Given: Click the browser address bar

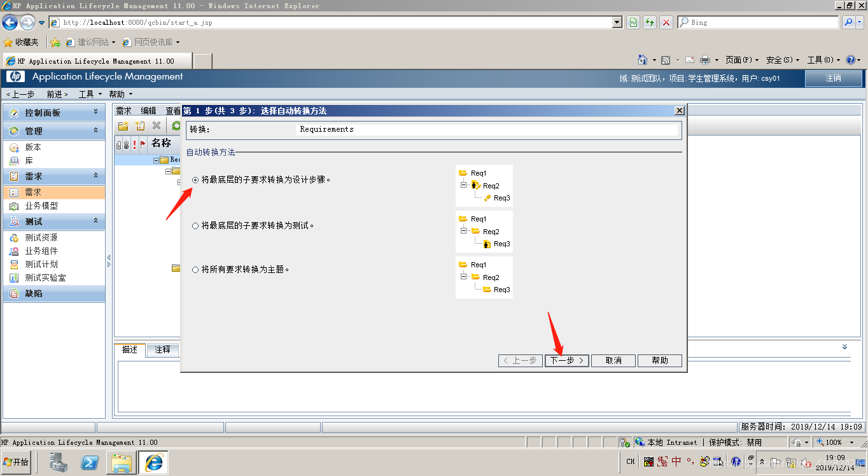Looking at the screenshot, I should point(331,22).
